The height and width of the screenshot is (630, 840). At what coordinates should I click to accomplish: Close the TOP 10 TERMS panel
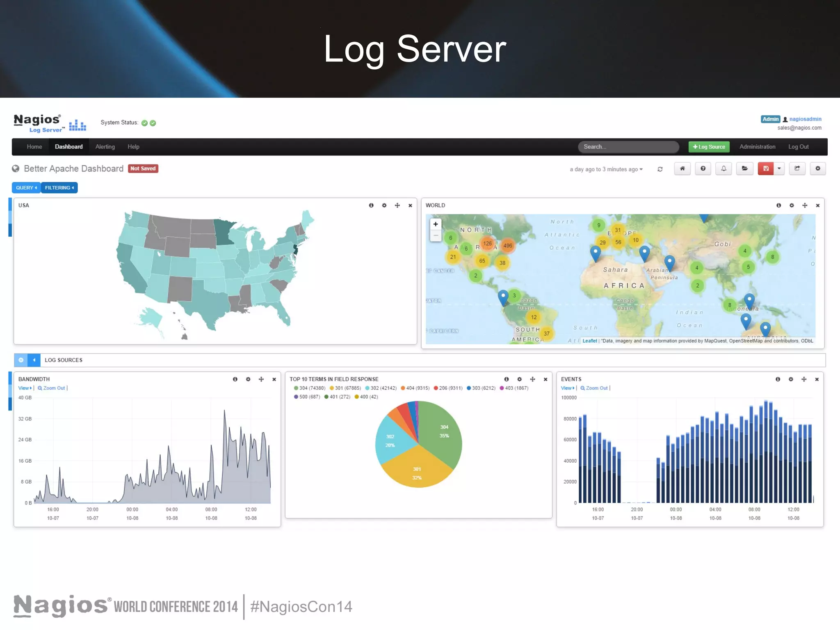point(546,379)
